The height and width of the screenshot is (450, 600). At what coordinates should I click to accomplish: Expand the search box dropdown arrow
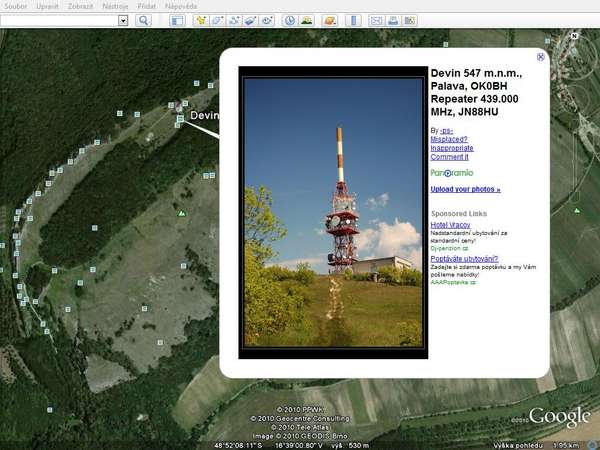click(x=123, y=20)
